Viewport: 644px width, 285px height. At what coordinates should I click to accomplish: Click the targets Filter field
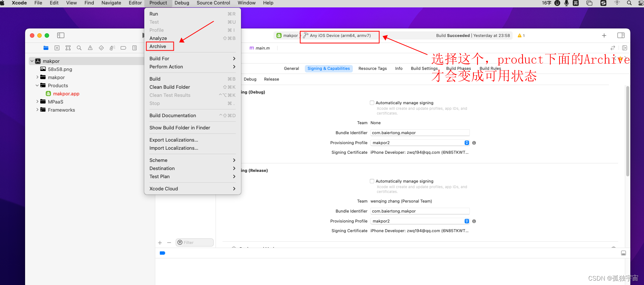click(x=195, y=242)
